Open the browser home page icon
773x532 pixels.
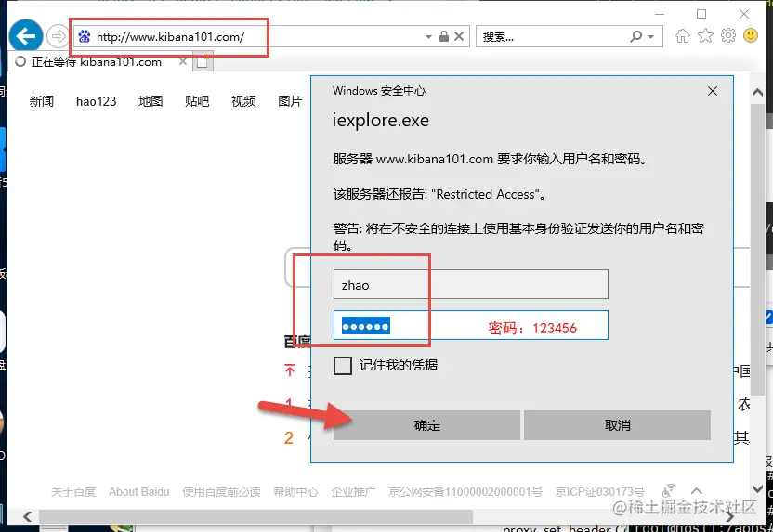(683, 36)
